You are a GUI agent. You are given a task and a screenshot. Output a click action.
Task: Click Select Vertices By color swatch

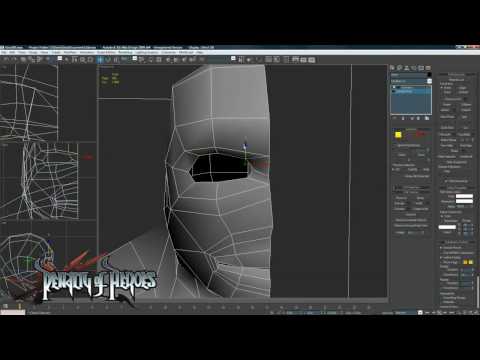pos(447,227)
